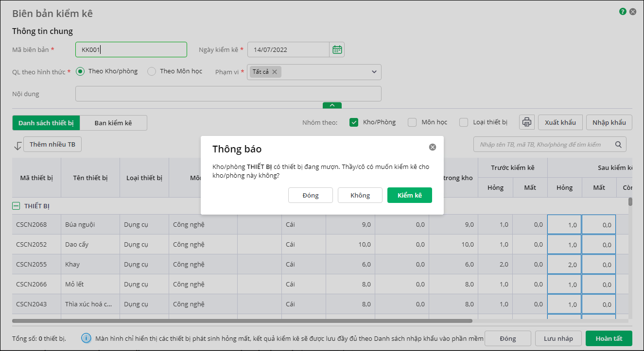Click the down arrow sort icon
644x351 pixels.
(17, 145)
